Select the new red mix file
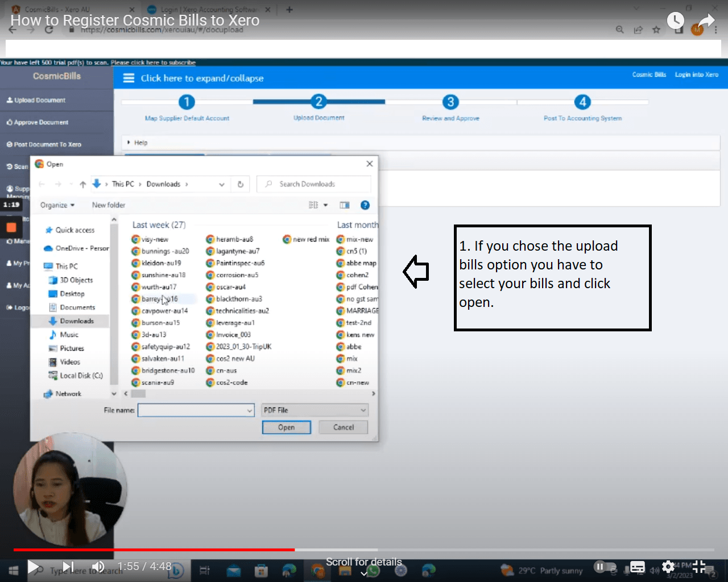 point(306,239)
